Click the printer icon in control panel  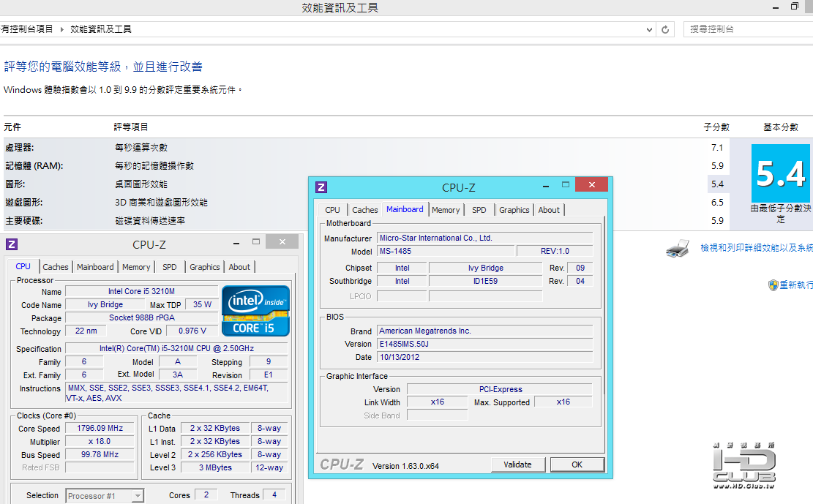point(678,249)
